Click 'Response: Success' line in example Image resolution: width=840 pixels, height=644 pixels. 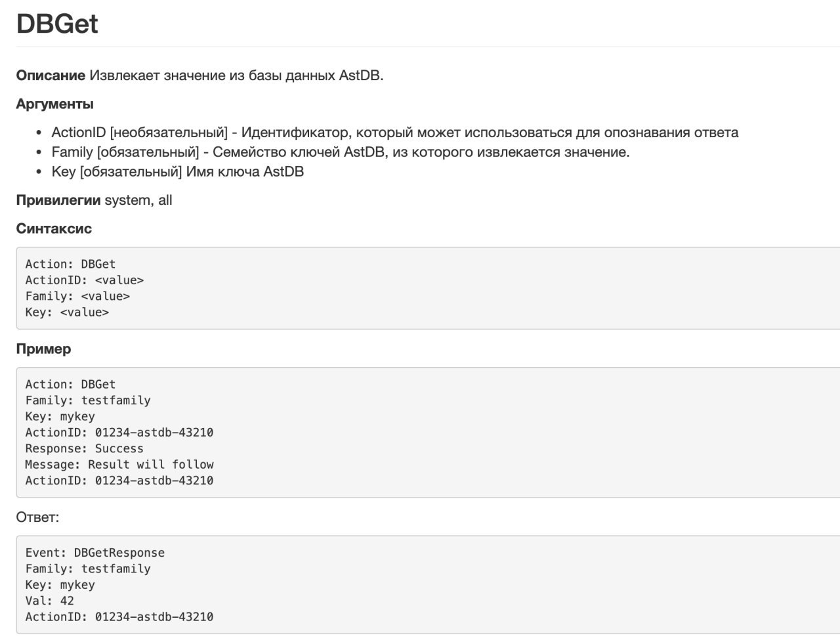pos(84,449)
